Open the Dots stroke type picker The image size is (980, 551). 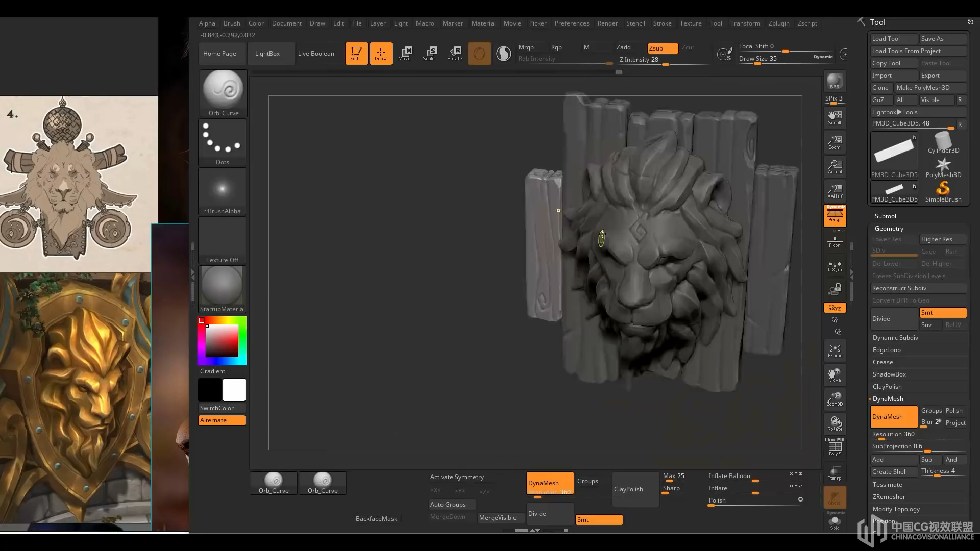(x=222, y=142)
